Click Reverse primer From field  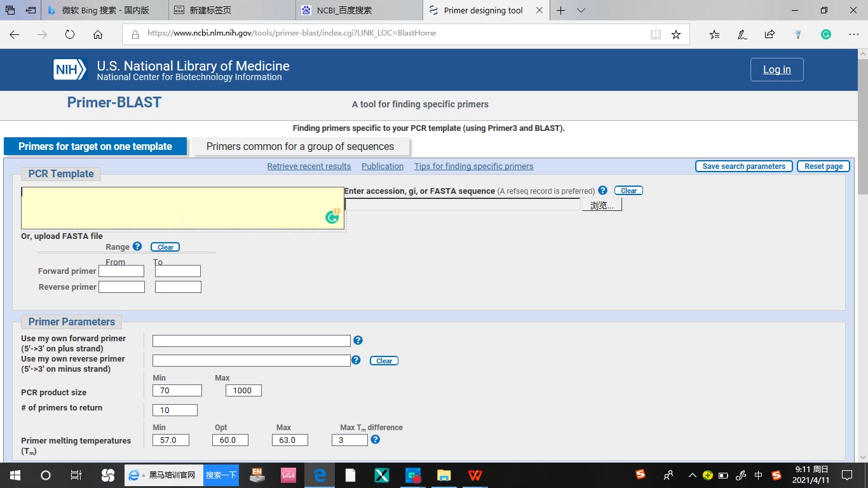click(x=121, y=287)
